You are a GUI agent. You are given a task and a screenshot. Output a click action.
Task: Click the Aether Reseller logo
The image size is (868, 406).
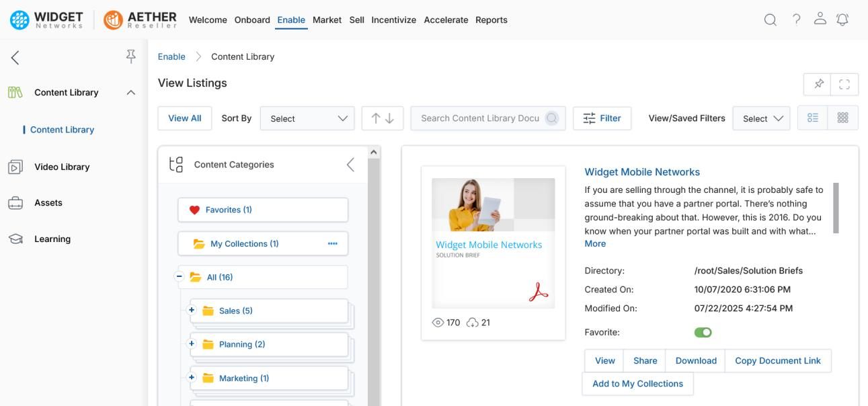pos(140,20)
